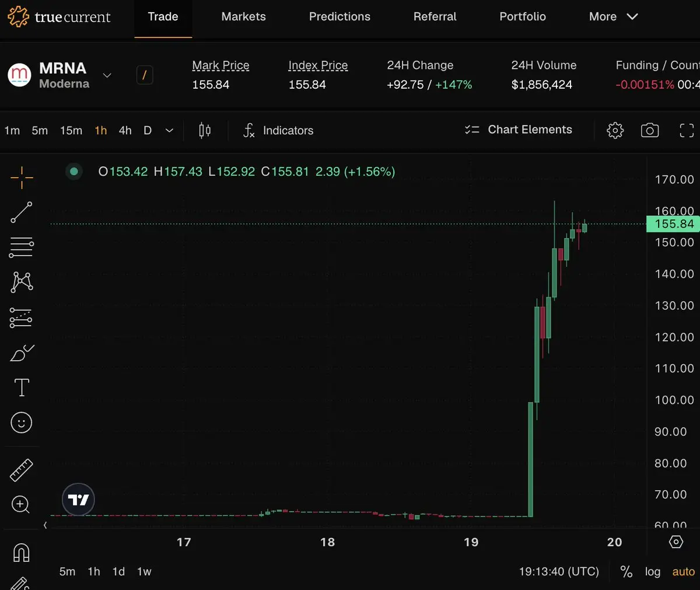Click the 100.00 price axis label
Image resolution: width=700 pixels, height=590 pixels.
(674, 400)
